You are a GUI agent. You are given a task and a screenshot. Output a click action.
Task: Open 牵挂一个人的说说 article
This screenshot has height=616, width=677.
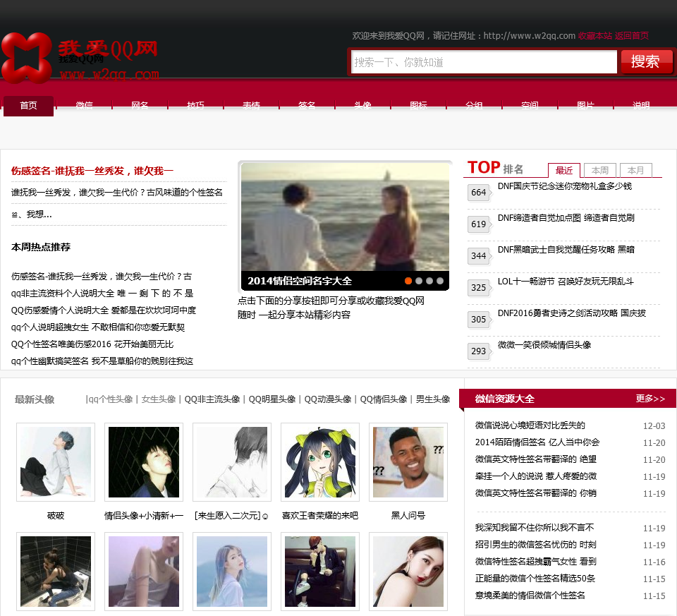(536, 476)
